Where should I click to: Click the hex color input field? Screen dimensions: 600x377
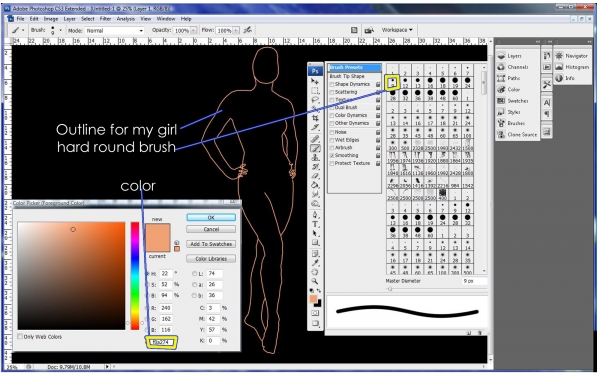click(161, 342)
